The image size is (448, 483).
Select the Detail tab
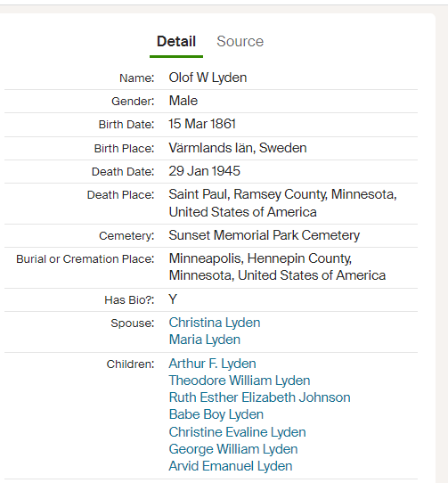click(x=176, y=41)
